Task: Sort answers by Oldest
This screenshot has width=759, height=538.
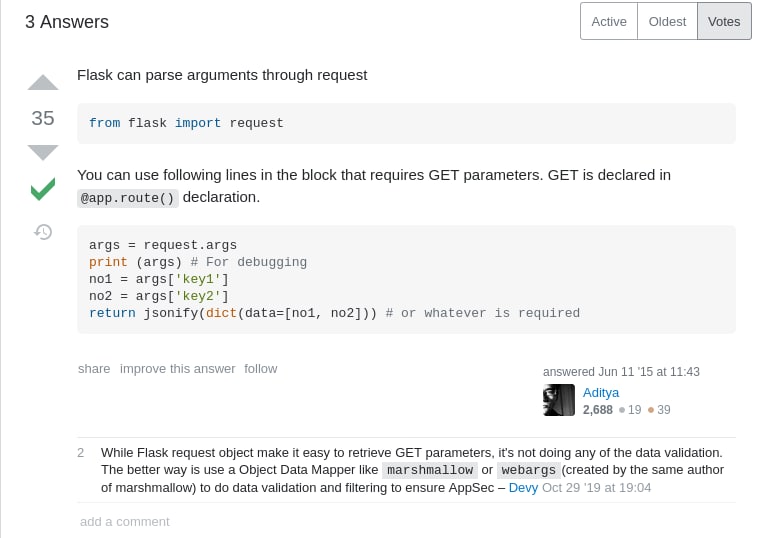Action: (667, 22)
